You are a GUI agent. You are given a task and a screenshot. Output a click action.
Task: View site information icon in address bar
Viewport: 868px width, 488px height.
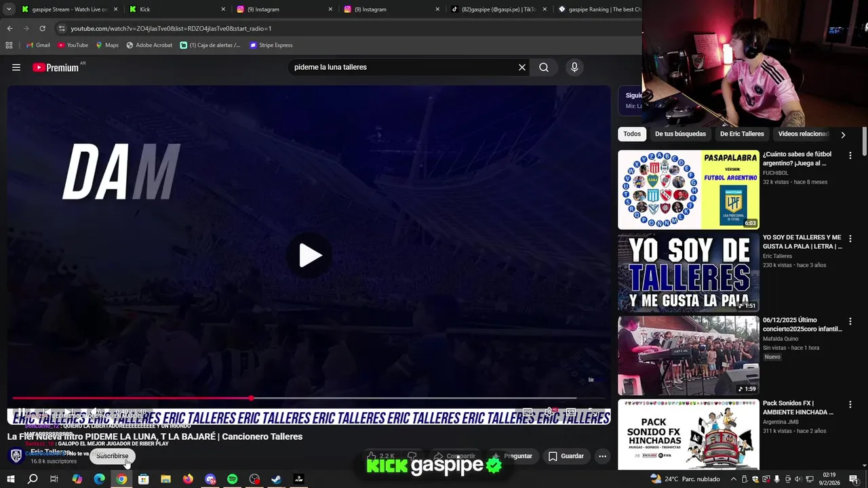pyautogui.click(x=62, y=28)
